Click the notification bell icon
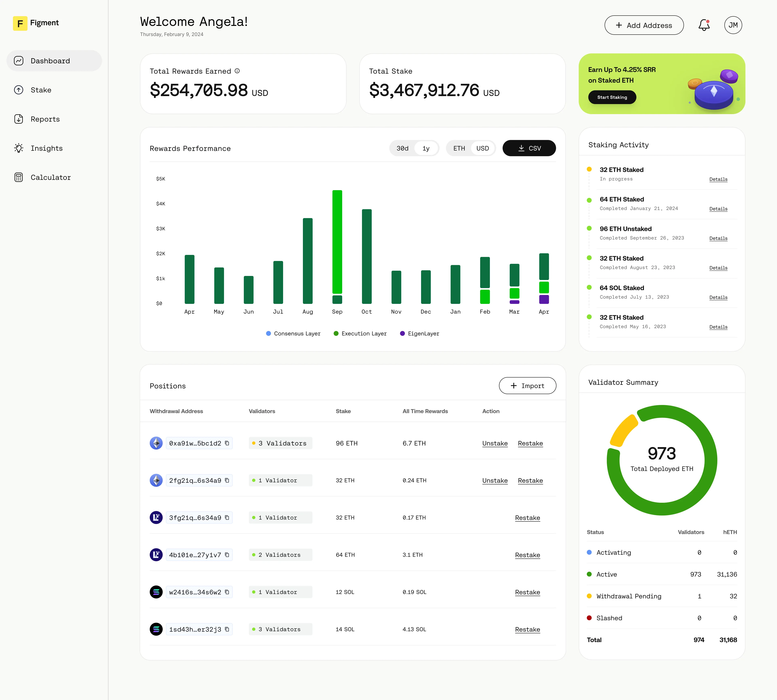Viewport: 777px width, 700px height. (x=704, y=25)
